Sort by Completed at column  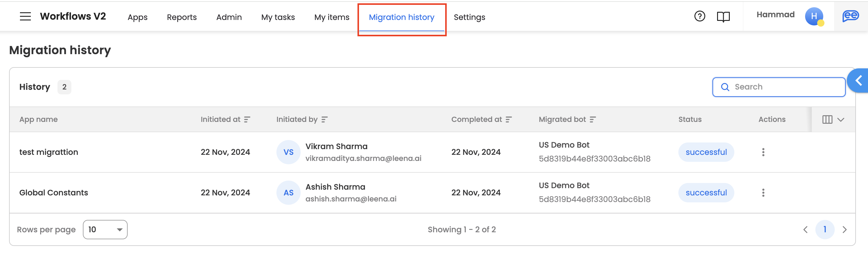pos(508,119)
